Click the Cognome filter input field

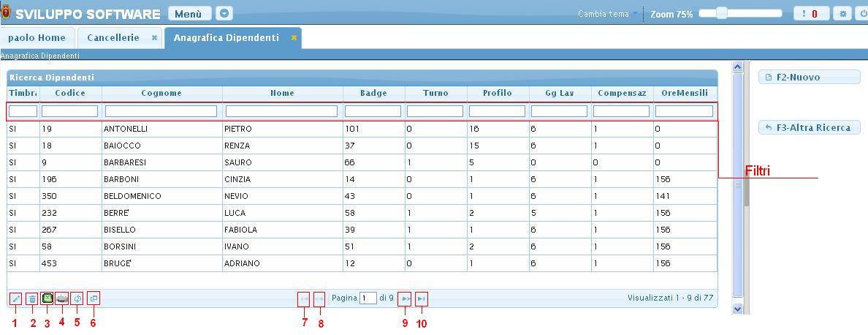point(161,111)
